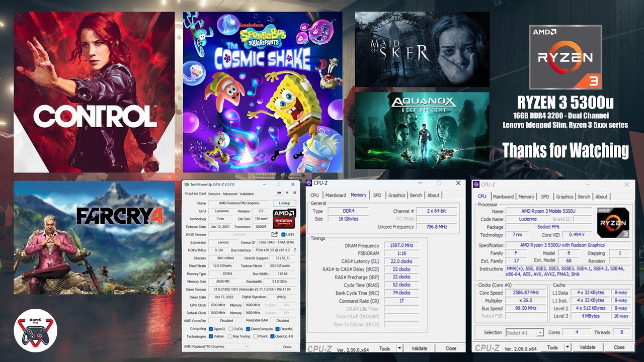Click the AMD Radeon Graphics logo in GPU-Z
The image size is (644, 362).
pos(284,219)
